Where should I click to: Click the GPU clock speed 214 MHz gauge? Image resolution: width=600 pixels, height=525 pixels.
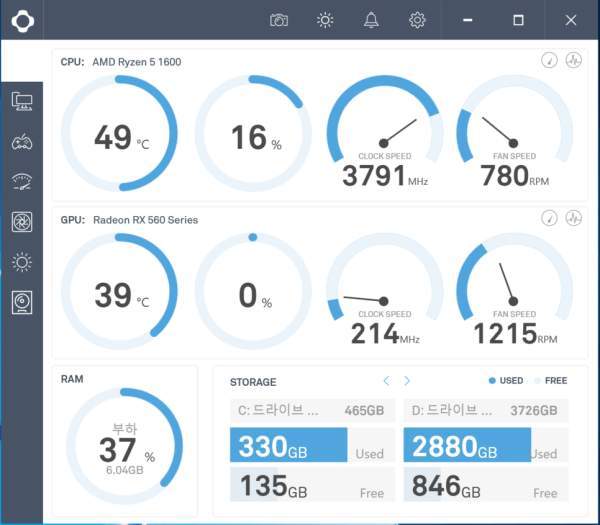tap(385, 290)
